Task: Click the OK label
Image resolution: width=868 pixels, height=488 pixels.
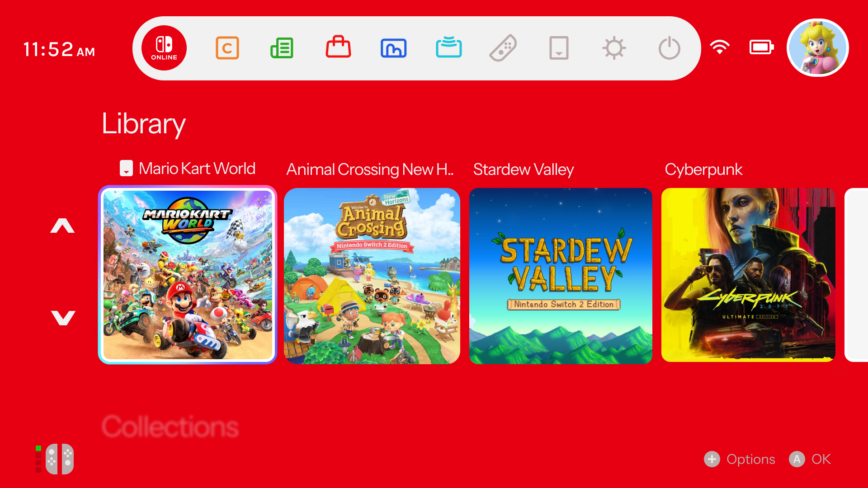Action: pyautogui.click(x=821, y=459)
